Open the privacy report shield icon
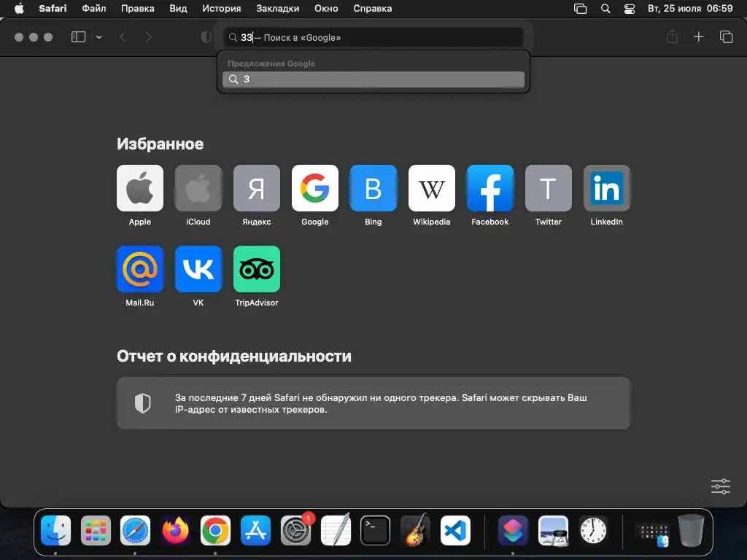The height and width of the screenshot is (560, 747). click(206, 37)
